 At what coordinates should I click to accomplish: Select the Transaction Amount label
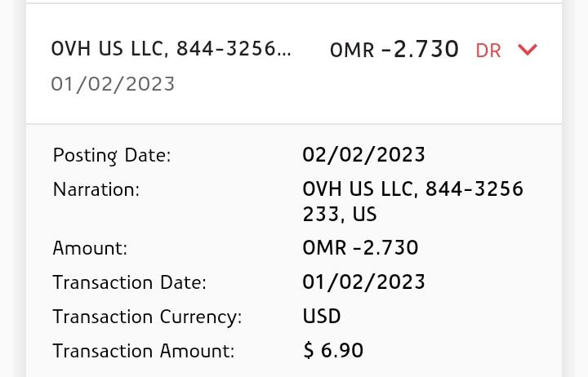coord(144,351)
